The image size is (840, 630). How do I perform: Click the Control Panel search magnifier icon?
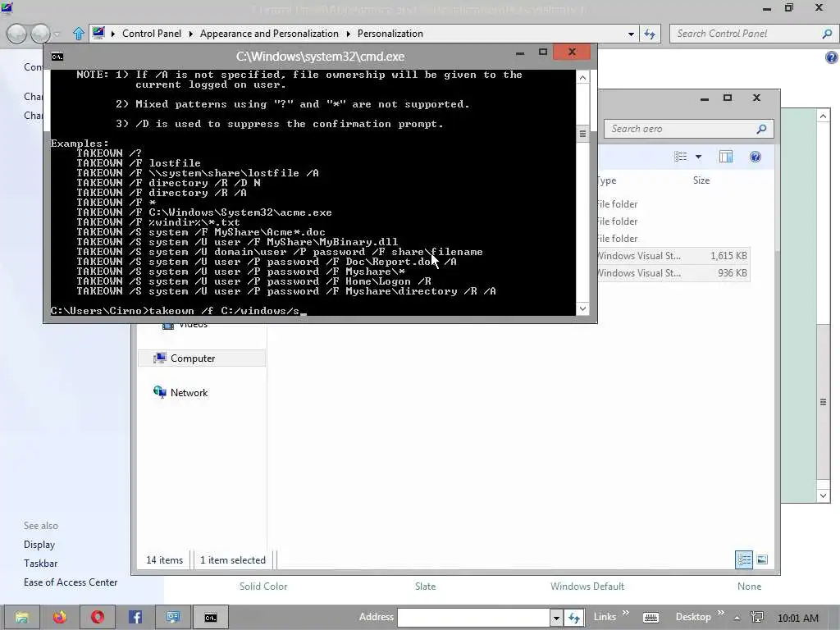point(827,34)
